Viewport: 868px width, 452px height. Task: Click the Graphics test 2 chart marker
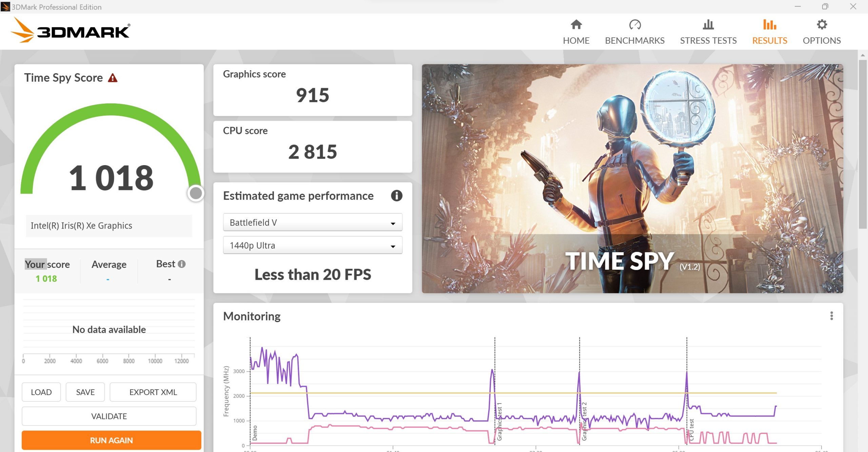pos(584,421)
